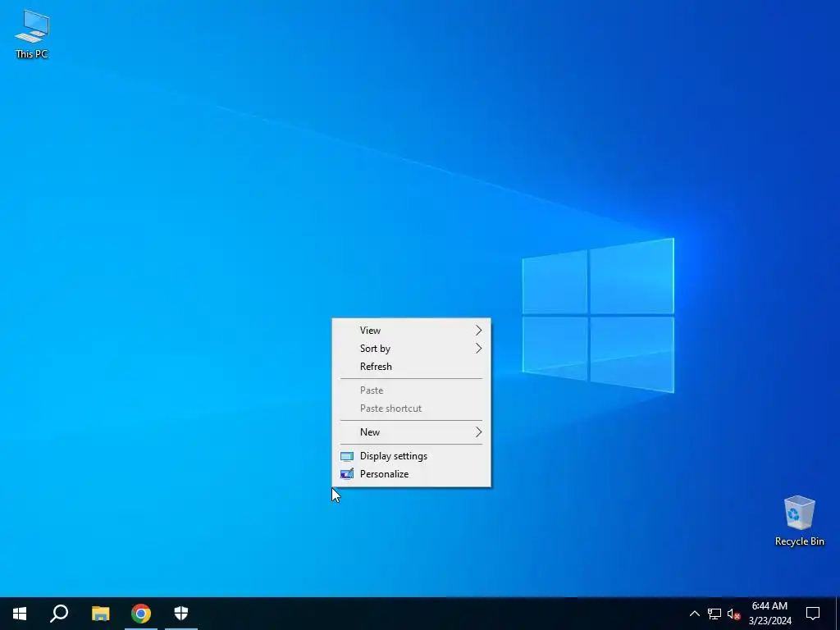Select the This PC desktop icon

pyautogui.click(x=32, y=34)
